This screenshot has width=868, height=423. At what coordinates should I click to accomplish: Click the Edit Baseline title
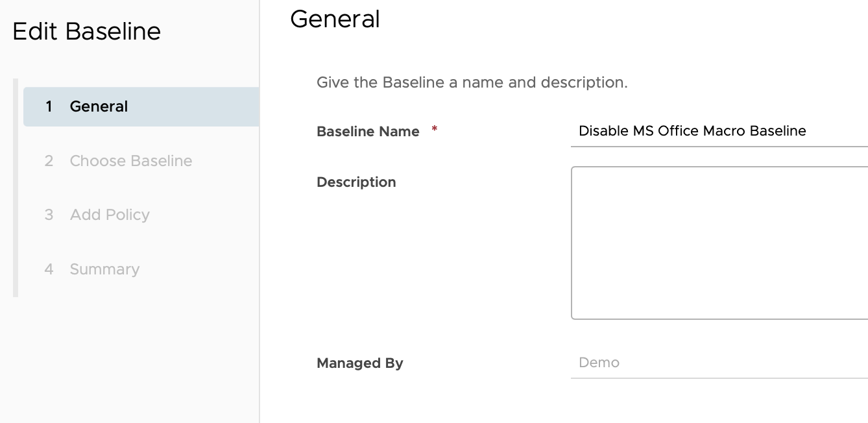87,31
